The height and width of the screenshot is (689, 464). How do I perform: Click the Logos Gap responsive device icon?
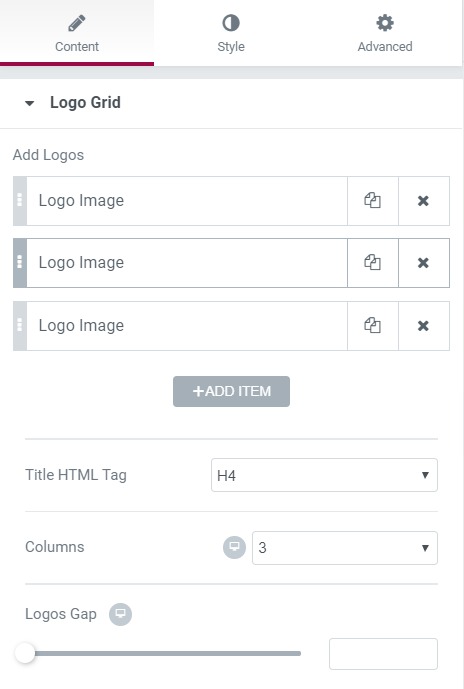click(x=120, y=614)
